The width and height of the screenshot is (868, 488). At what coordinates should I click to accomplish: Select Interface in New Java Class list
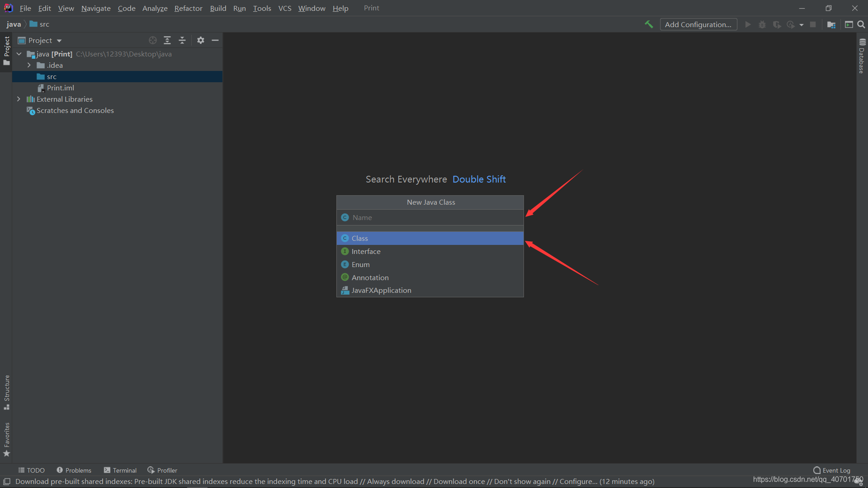point(366,251)
